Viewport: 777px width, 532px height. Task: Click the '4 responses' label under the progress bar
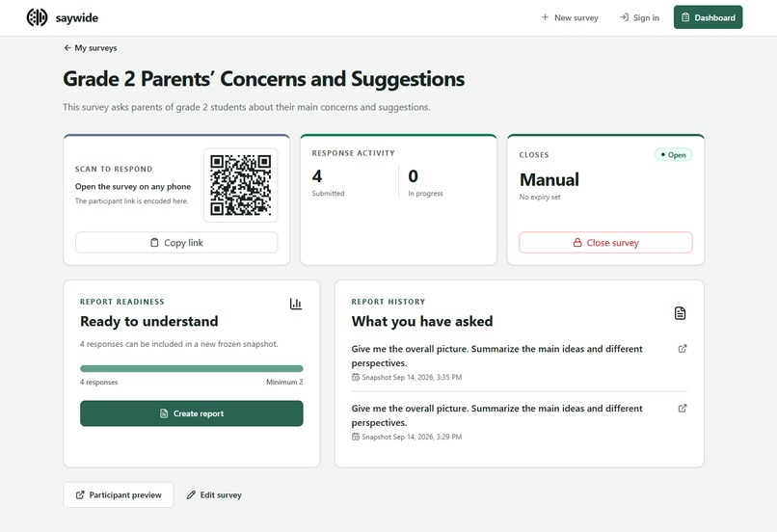(99, 382)
